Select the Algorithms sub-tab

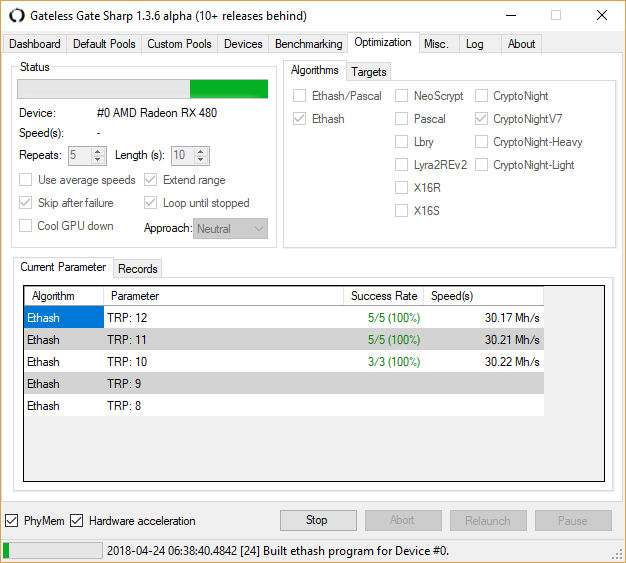click(x=315, y=70)
